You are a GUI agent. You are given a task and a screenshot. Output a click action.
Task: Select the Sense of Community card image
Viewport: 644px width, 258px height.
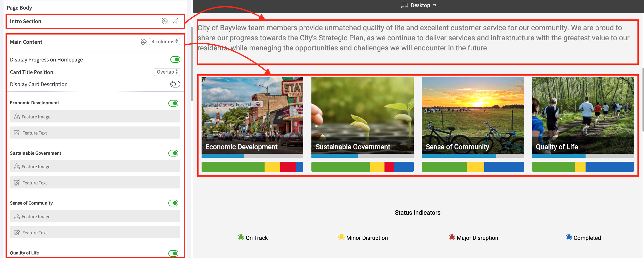(473, 115)
